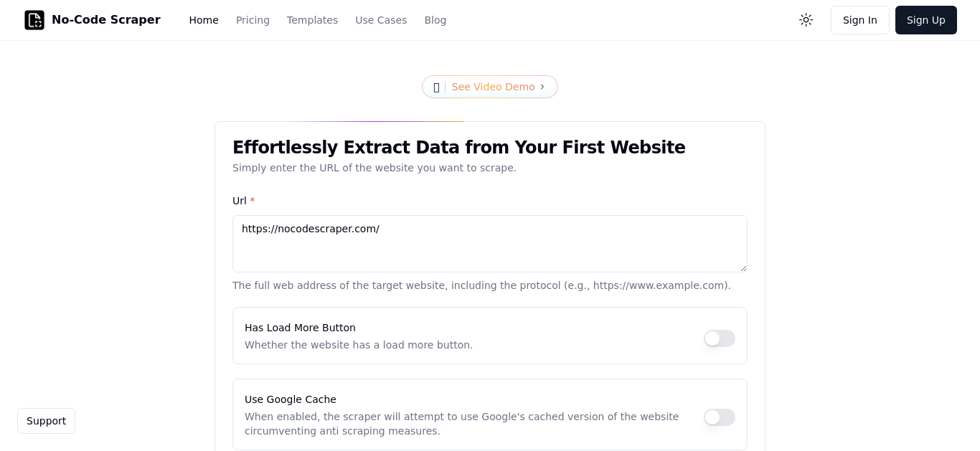Open the Home nav item
The image size is (980, 451).
click(204, 20)
